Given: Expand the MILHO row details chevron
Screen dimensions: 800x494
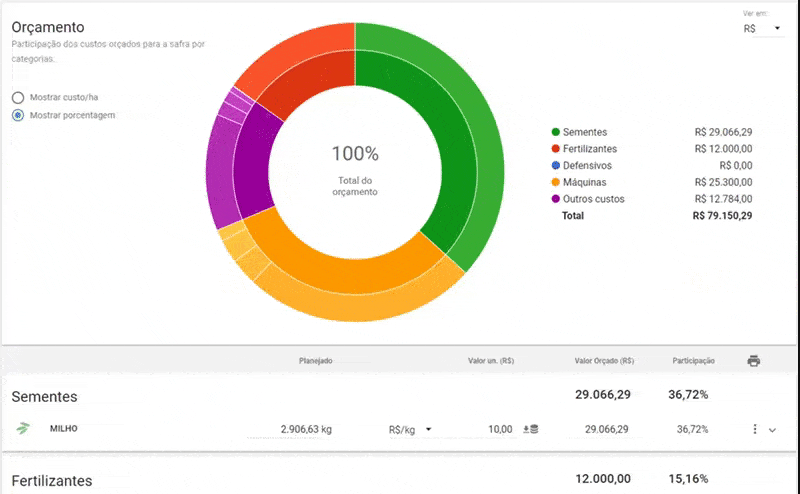Looking at the screenshot, I should (x=772, y=430).
